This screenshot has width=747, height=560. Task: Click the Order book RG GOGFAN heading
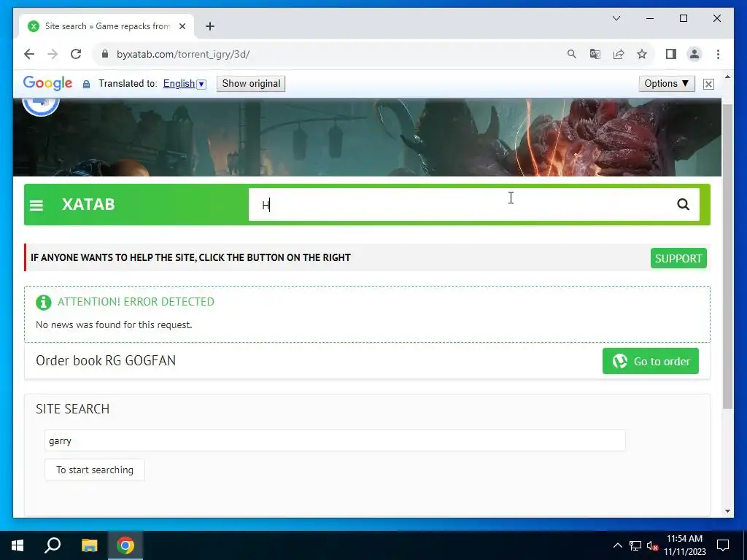(106, 360)
